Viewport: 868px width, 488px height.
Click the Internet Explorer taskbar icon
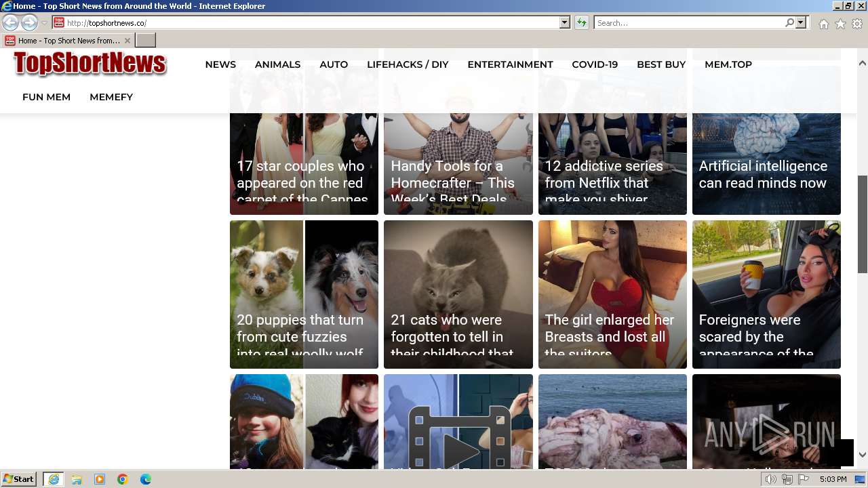[x=54, y=479]
